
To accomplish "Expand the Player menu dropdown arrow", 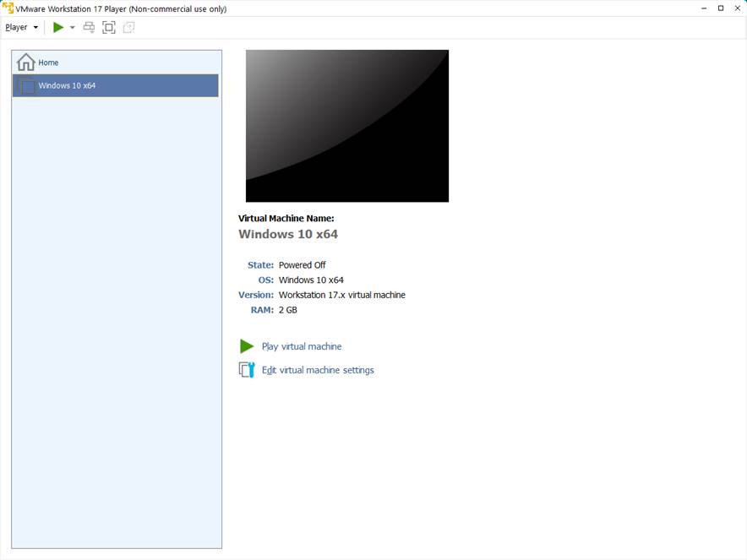I will pos(35,27).
